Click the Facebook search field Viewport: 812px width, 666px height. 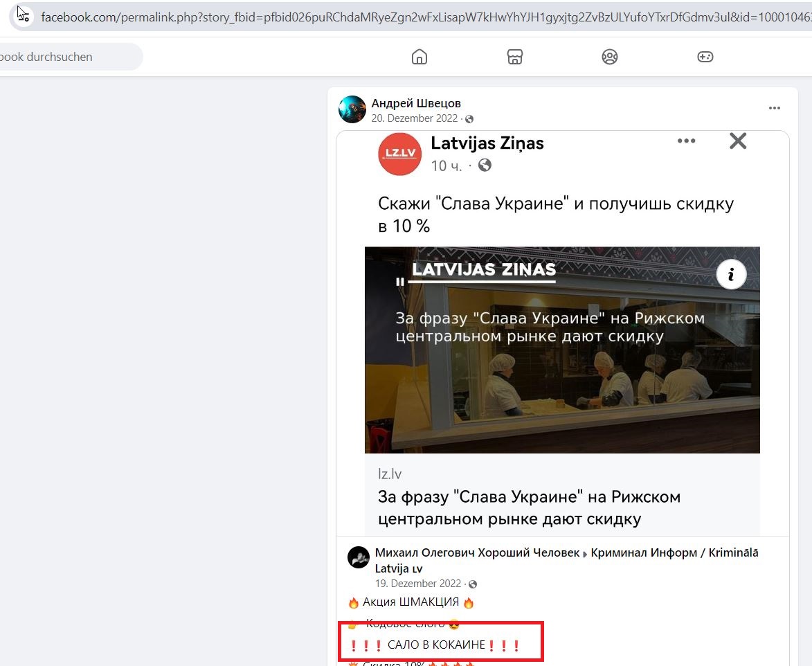pos(71,57)
